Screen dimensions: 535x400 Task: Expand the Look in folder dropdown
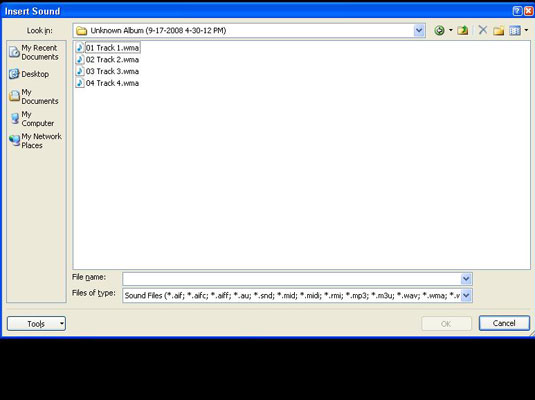tap(419, 31)
